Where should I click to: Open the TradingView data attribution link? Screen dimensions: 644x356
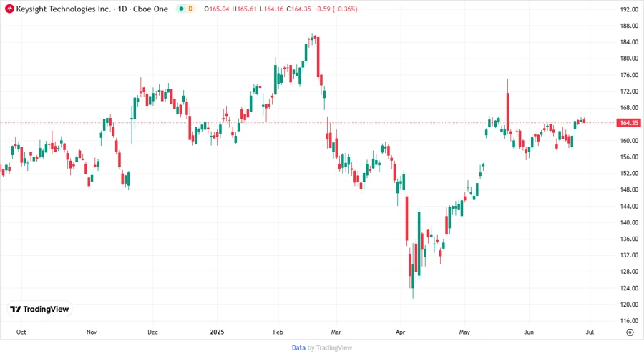pos(321,347)
